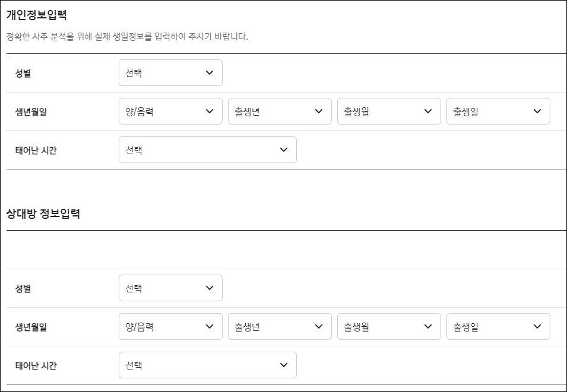Select the partner's 출생년 dropdown
The height and width of the screenshot is (392, 567).
(x=280, y=326)
